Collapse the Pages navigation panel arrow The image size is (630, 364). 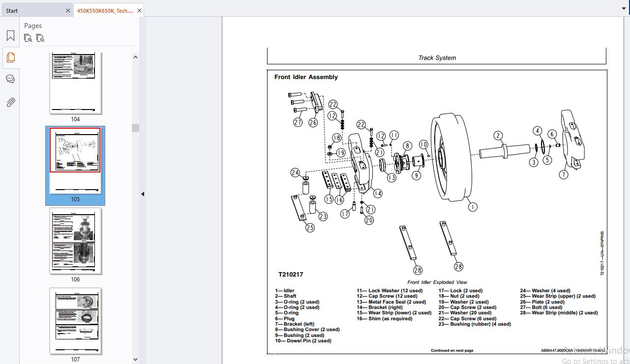click(143, 194)
